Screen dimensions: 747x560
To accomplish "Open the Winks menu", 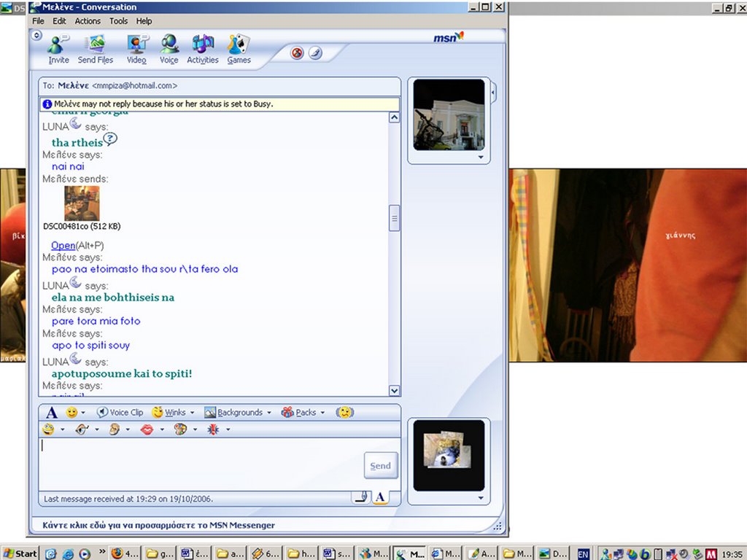I will (169, 413).
